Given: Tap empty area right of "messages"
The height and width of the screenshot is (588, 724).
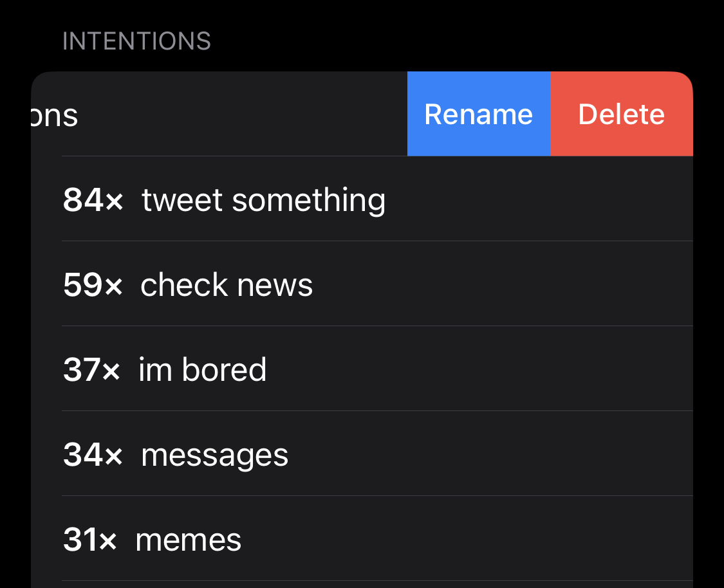Looking at the screenshot, I should pos(489,455).
